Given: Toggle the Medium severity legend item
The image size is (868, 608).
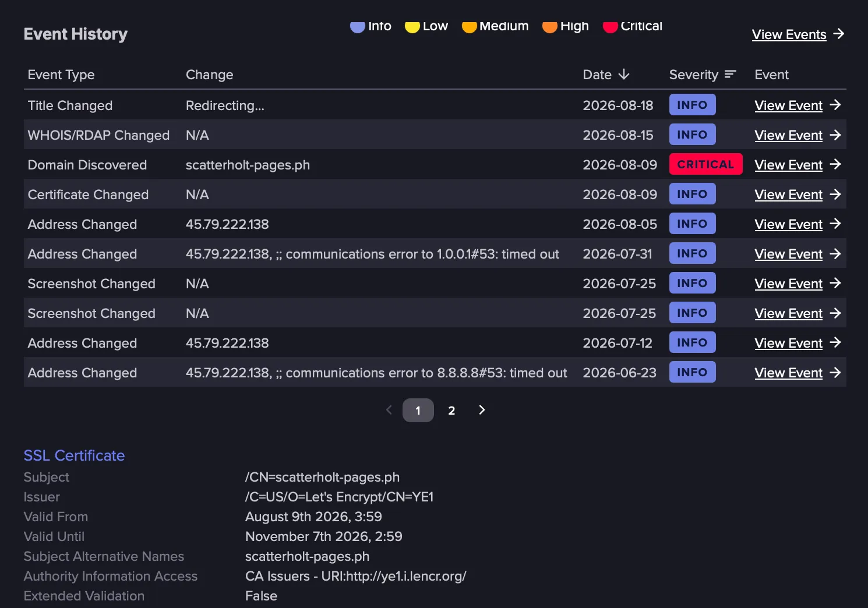Looking at the screenshot, I should click(x=495, y=26).
